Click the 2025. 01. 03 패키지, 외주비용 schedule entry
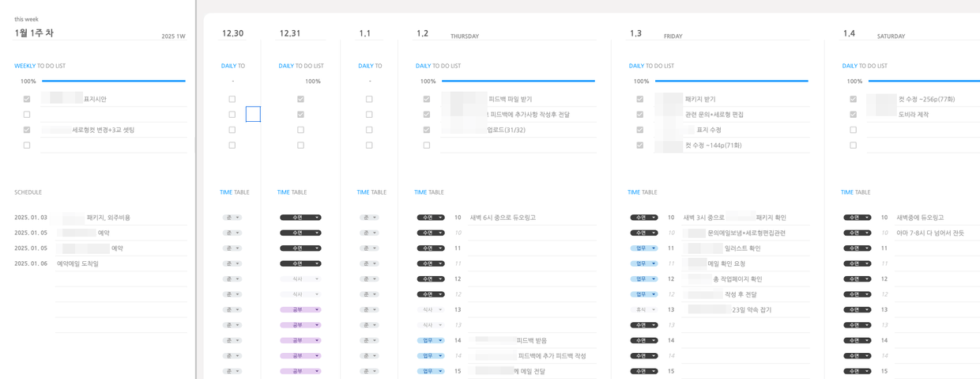Screen dimensions: 980x379 coord(108,218)
